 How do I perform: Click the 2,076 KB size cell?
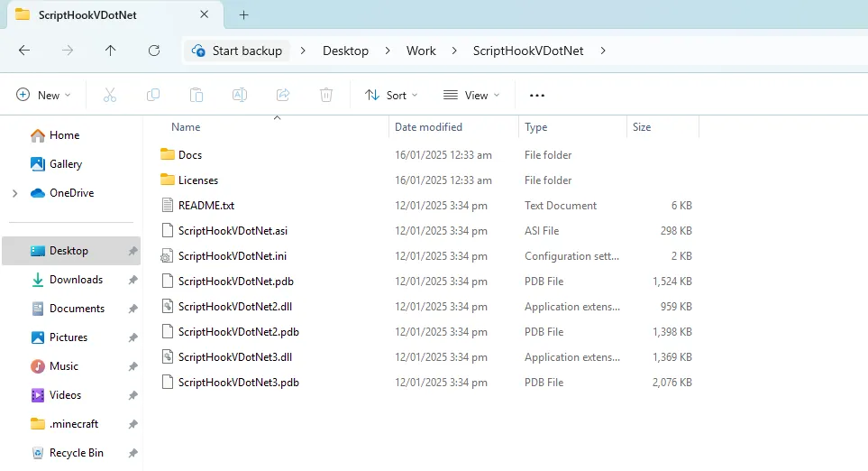tap(672, 383)
